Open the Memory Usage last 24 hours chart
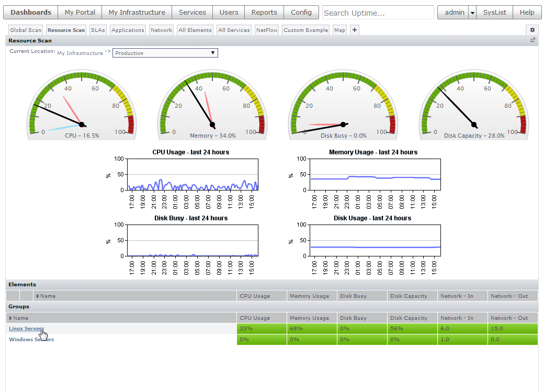The height and width of the screenshot is (392, 544). pos(375,174)
